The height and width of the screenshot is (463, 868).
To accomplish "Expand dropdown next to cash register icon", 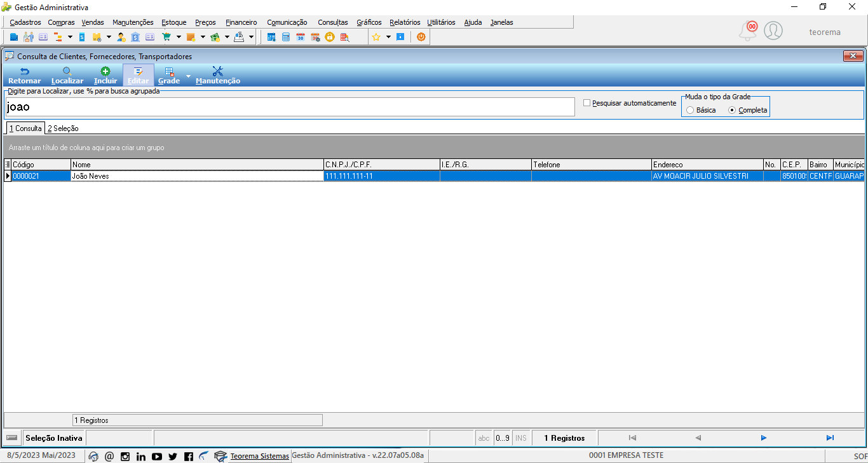I will click(x=251, y=37).
